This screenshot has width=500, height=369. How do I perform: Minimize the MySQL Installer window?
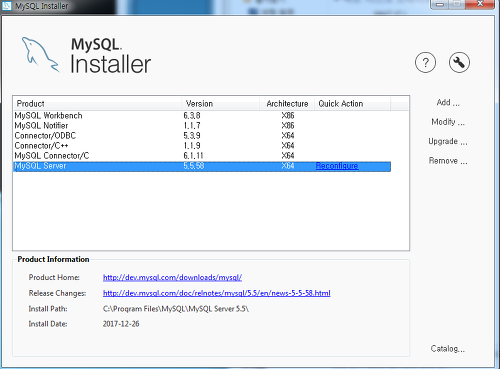pos(440,4)
